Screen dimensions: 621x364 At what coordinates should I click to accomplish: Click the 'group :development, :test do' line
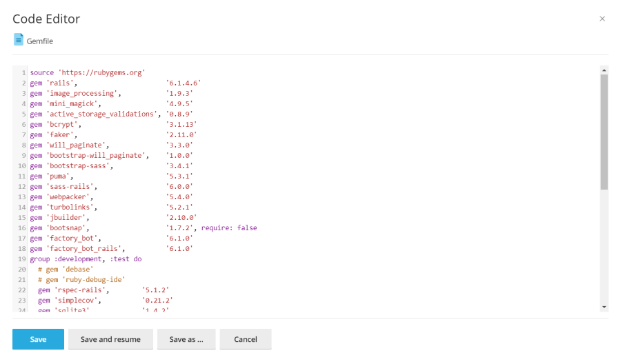tap(86, 259)
